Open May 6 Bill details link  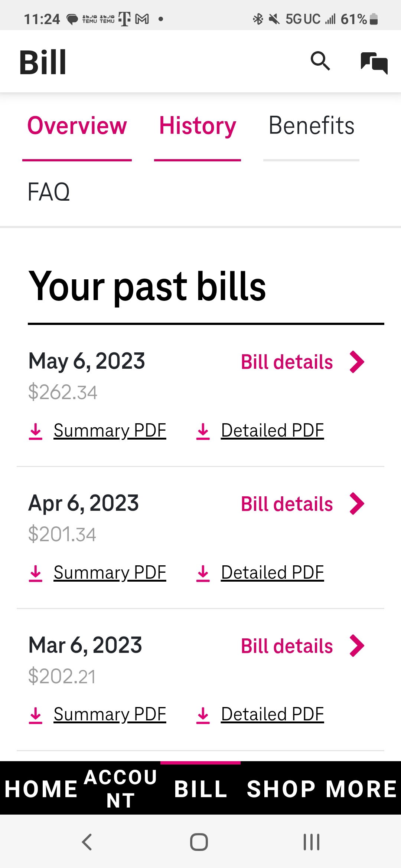[287, 362]
